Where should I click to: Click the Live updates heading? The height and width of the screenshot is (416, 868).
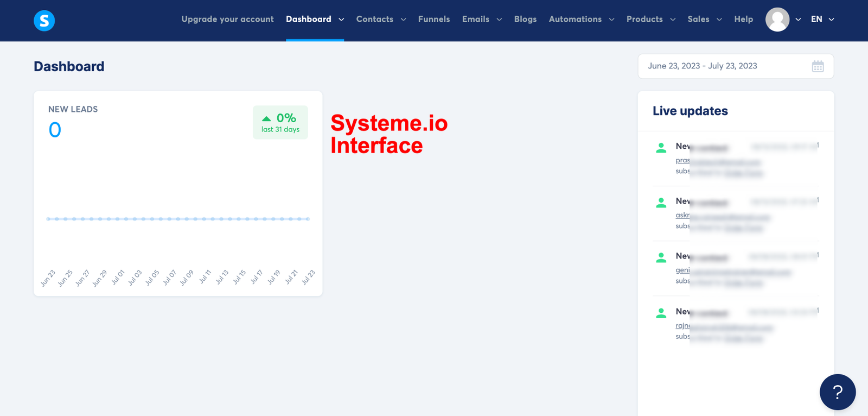point(690,111)
